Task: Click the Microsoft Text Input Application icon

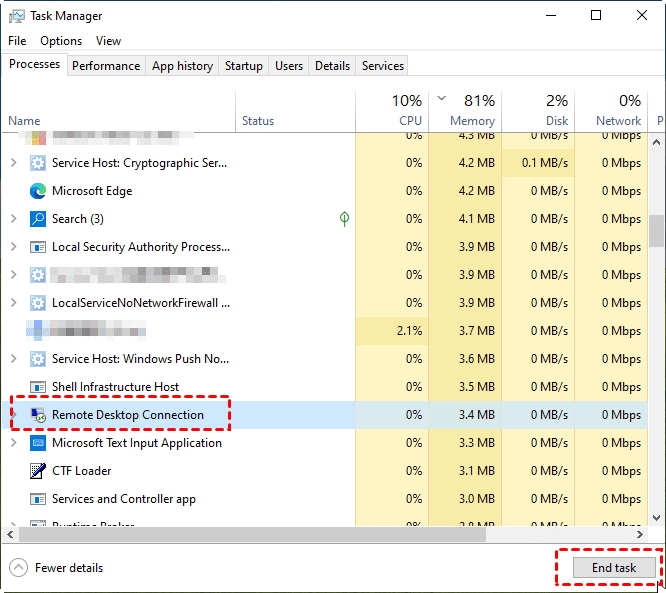Action: coord(38,443)
